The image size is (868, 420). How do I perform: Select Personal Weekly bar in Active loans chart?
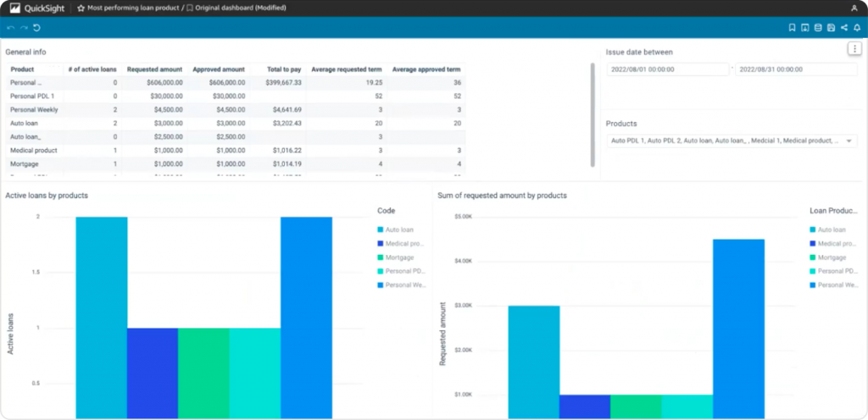click(x=306, y=318)
